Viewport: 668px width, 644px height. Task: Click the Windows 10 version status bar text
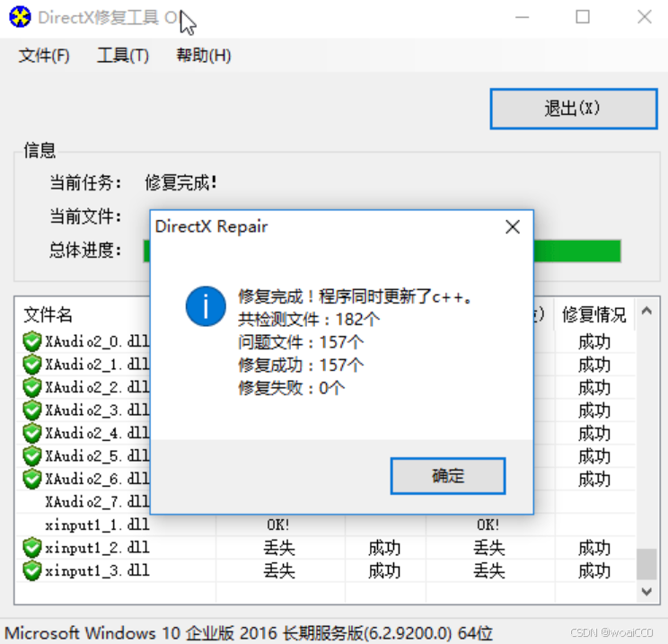(249, 633)
